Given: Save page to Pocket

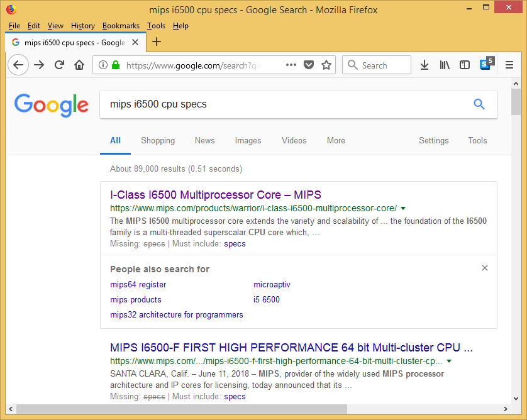Looking at the screenshot, I should point(308,65).
